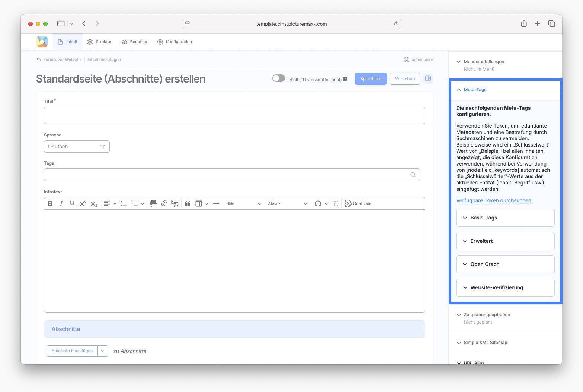Open the Absatz paragraph format dropdown
Image resolution: width=583 pixels, height=392 pixels.
pyautogui.click(x=287, y=203)
